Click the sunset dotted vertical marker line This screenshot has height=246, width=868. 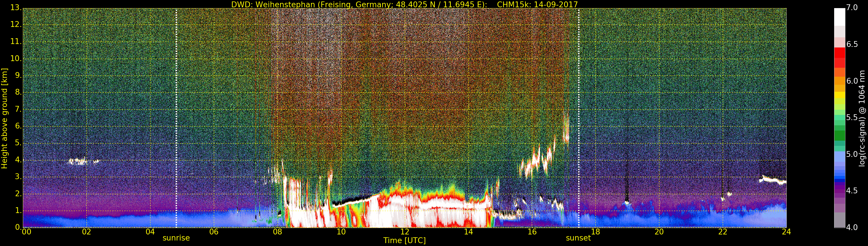point(579,118)
